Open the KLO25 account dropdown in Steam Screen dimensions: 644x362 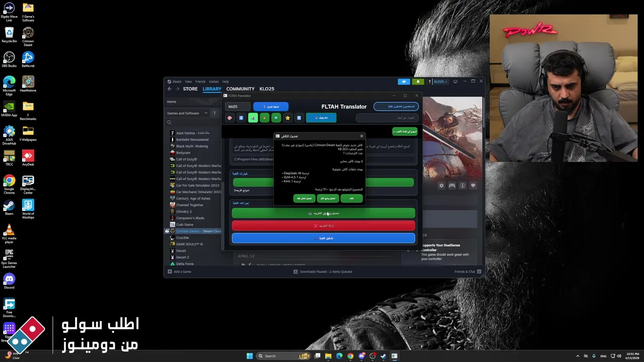[440, 81]
